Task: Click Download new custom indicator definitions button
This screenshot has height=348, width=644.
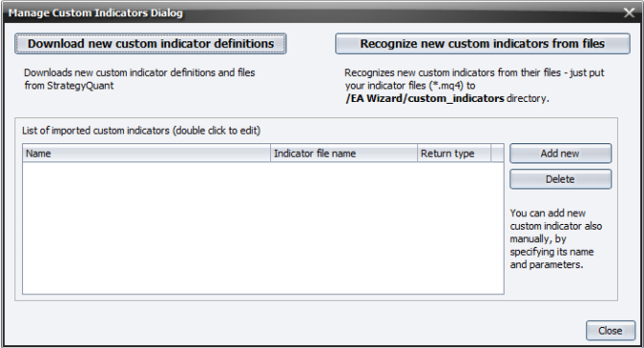Action: 150,43
